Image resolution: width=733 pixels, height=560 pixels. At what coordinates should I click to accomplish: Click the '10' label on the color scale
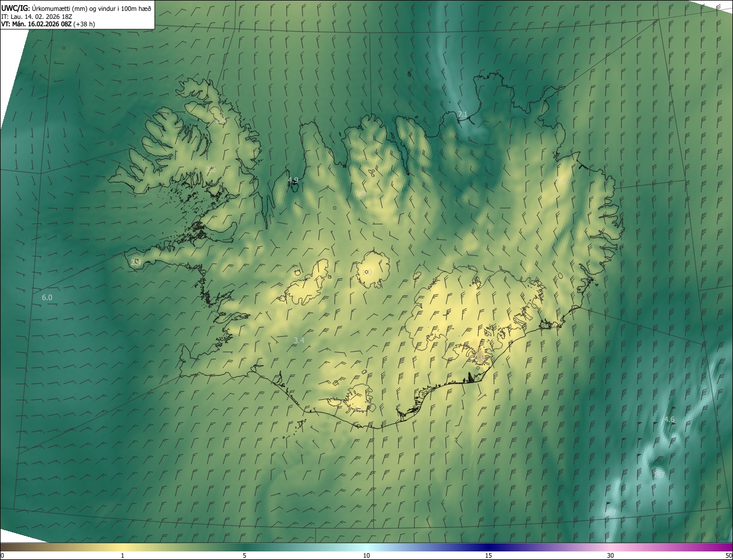[366, 555]
